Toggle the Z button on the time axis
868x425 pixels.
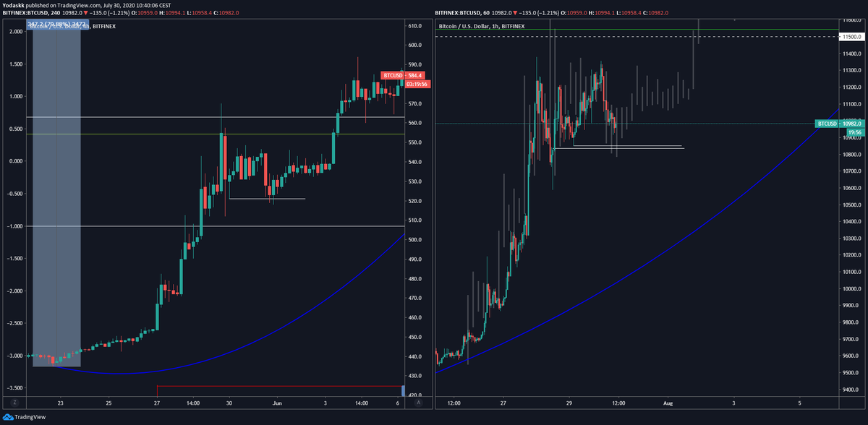point(14,403)
